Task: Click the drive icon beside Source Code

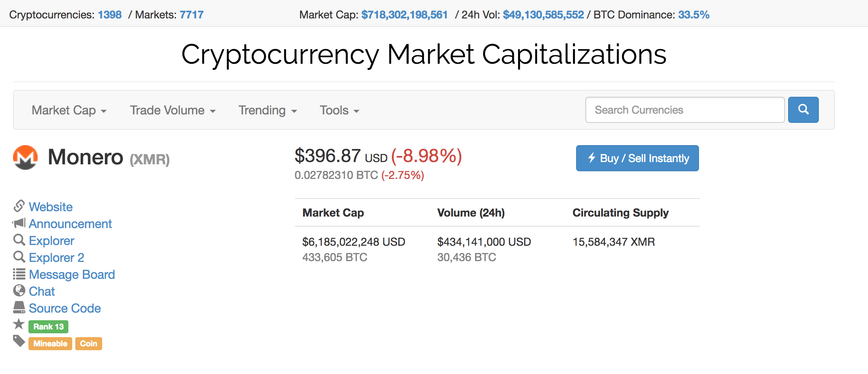Action: coord(19,307)
